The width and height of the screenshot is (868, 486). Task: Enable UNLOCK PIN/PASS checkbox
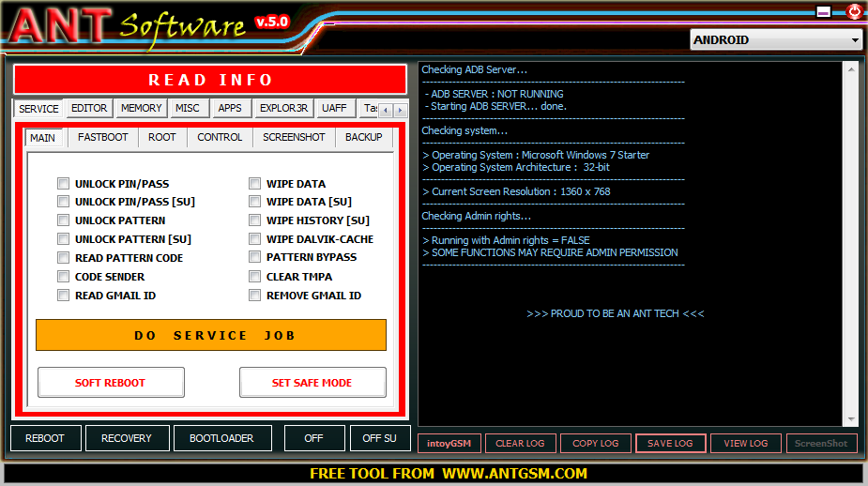[x=63, y=183]
